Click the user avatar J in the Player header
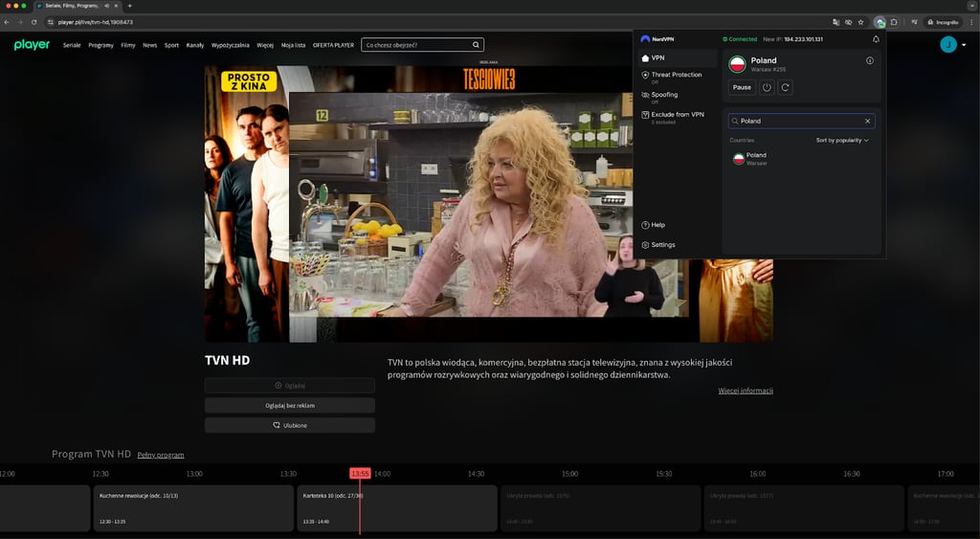The height and width of the screenshot is (539, 980). pos(948,44)
